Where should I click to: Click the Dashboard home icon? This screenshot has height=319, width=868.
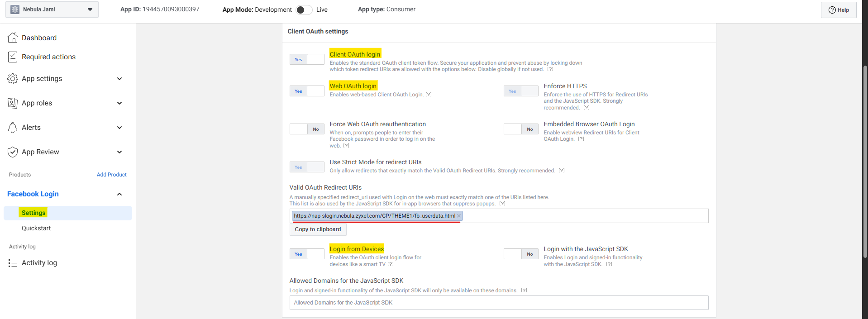pyautogui.click(x=13, y=38)
